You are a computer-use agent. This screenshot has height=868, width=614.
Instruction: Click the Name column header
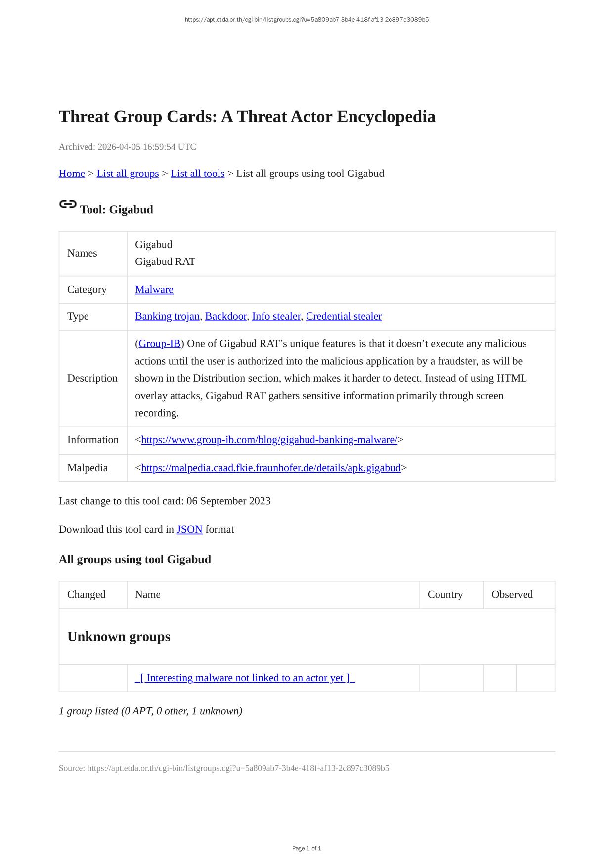pyautogui.click(x=148, y=595)
